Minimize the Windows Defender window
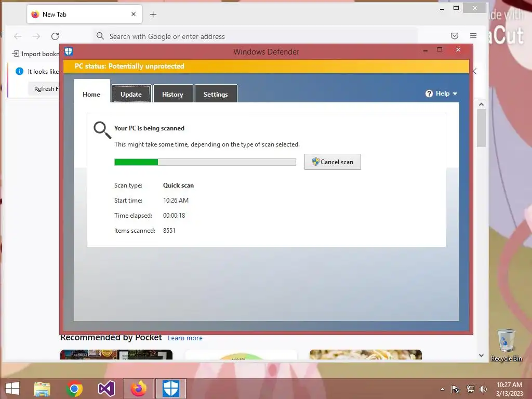Viewport: 532px width, 399px height. click(425, 50)
